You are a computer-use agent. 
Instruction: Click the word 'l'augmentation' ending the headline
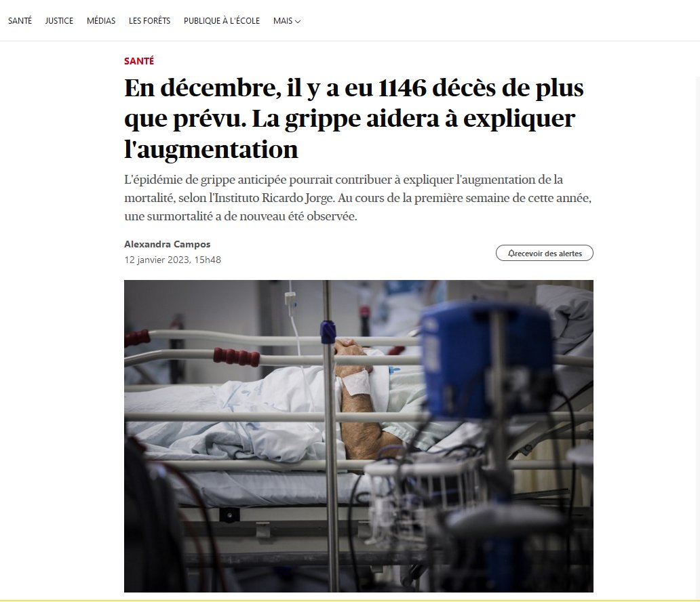[x=211, y=150]
